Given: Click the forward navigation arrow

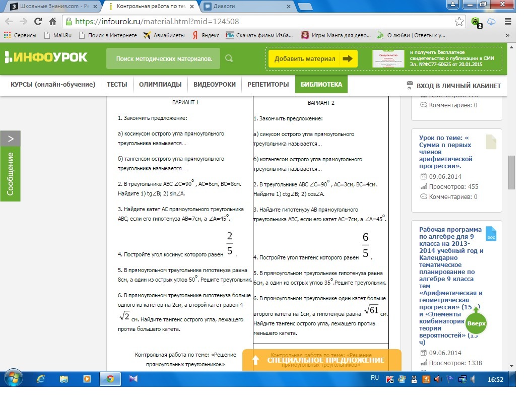Looking at the screenshot, I should click(23, 21).
